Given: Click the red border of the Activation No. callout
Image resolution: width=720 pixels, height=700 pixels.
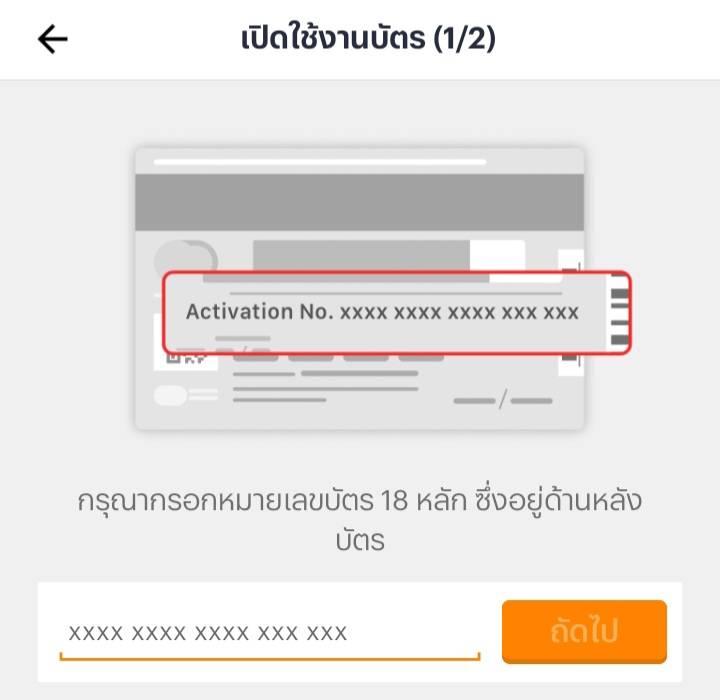Looking at the screenshot, I should (397, 273).
